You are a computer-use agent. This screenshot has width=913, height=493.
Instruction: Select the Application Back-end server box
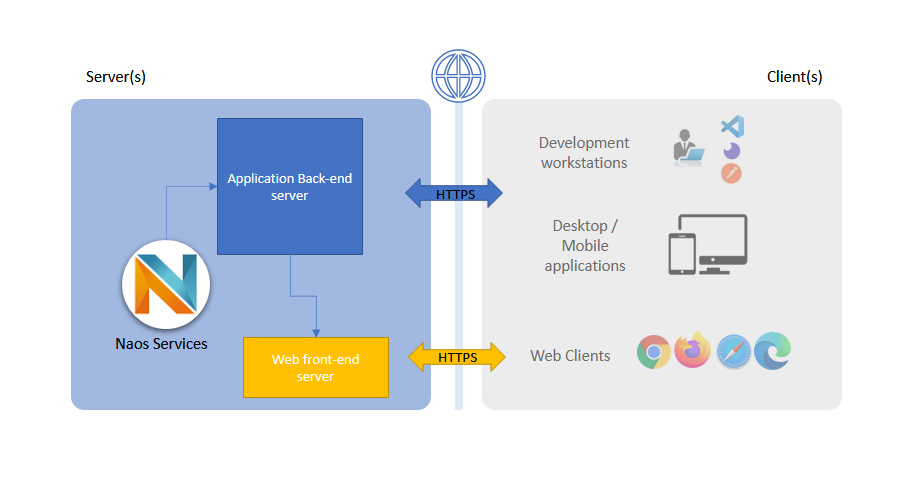click(x=290, y=186)
